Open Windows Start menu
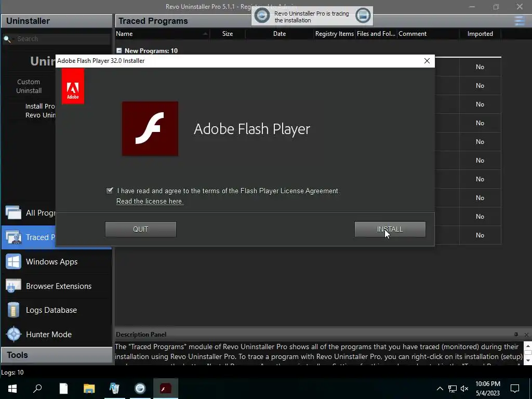This screenshot has height=399, width=532. [x=12, y=388]
